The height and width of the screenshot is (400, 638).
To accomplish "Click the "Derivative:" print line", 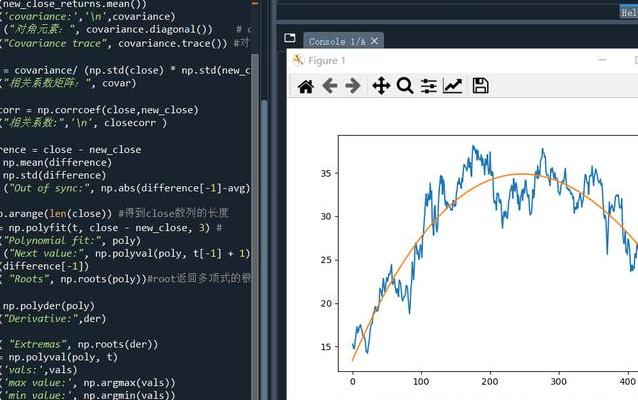I will (53, 318).
